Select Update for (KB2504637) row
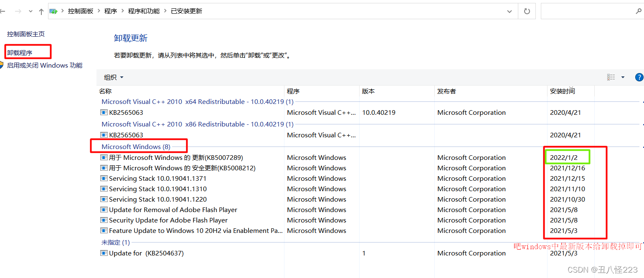The width and height of the screenshot is (644, 278). coord(146,253)
